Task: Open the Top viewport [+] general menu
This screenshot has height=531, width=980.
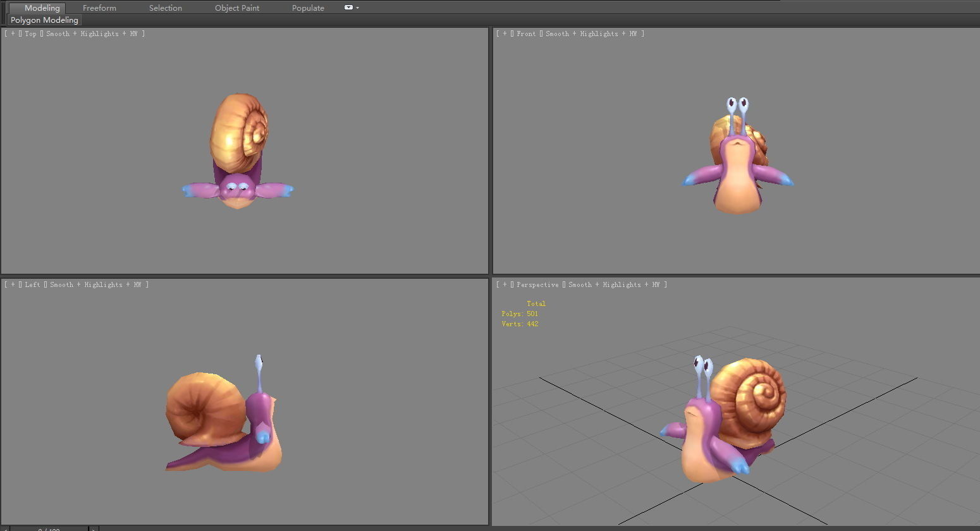Action: tap(13, 34)
